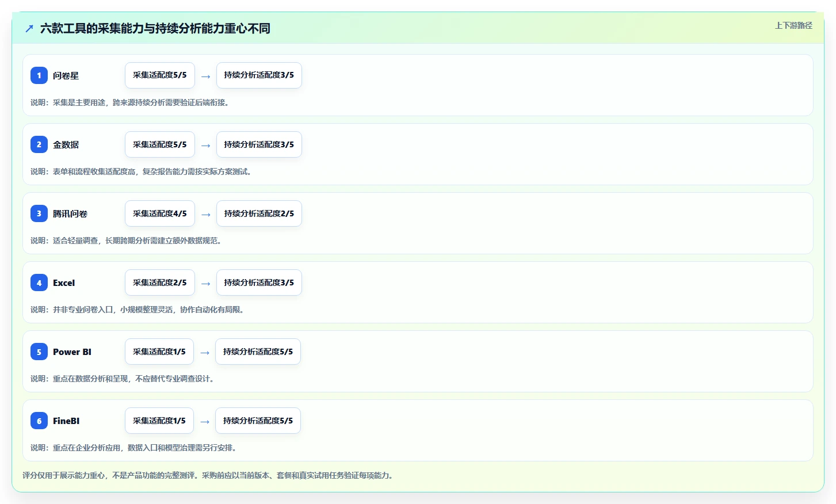Select 采集适配度1/5 chip in Power BI row

(159, 352)
